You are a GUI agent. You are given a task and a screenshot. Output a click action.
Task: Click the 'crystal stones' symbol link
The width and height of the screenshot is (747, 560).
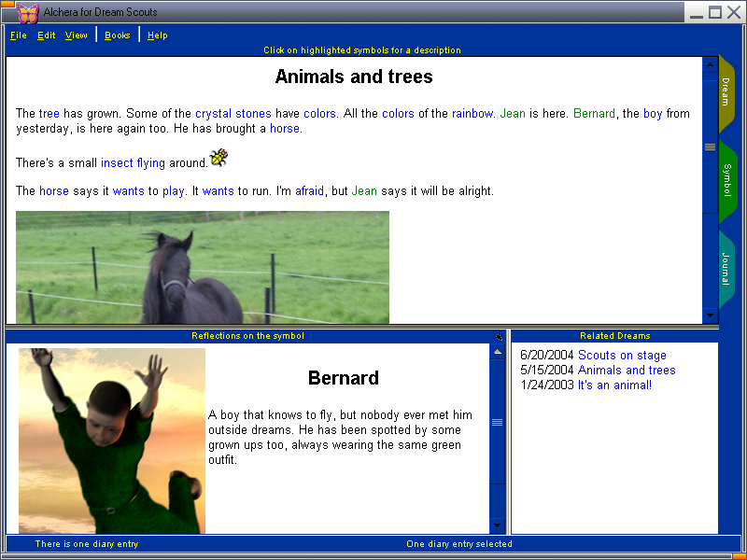(233, 113)
